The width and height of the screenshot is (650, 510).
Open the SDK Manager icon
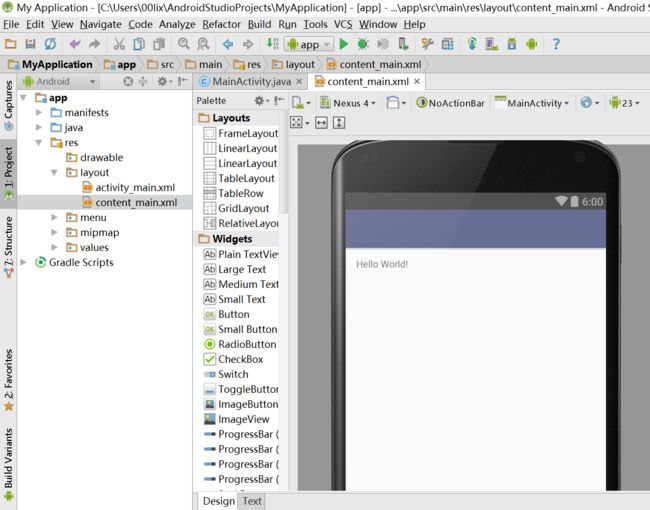click(512, 44)
